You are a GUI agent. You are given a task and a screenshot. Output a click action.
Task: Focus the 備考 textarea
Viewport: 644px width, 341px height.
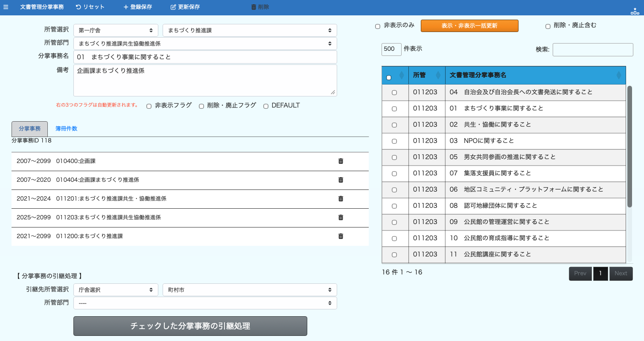[x=205, y=80]
